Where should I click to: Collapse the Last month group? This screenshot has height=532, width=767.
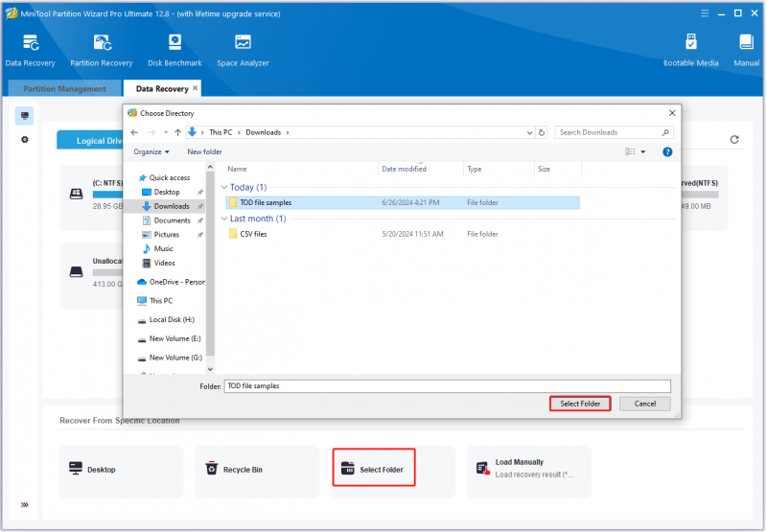coord(224,219)
